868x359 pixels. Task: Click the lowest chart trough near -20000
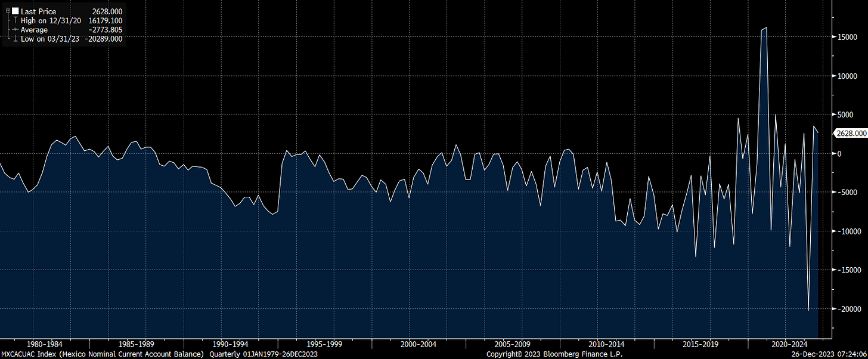(808, 310)
